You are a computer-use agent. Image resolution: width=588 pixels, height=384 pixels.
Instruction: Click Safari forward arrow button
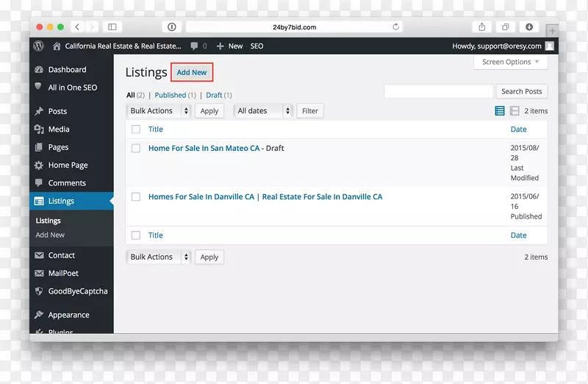pos(91,26)
